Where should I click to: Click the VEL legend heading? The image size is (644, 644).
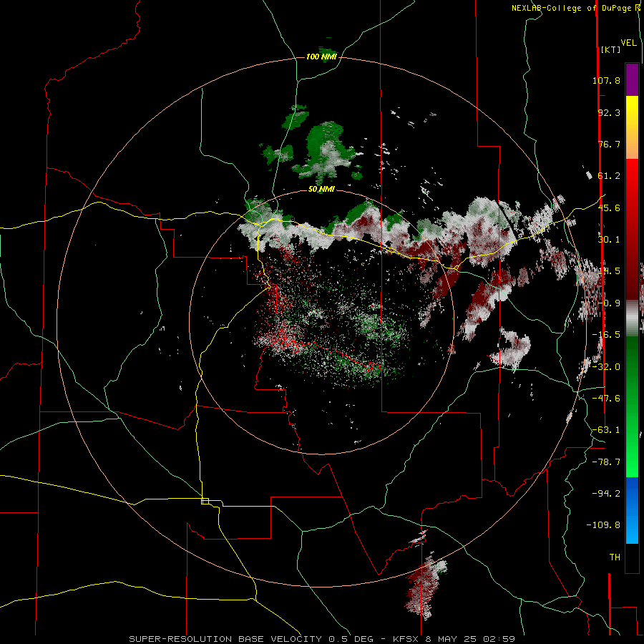pos(628,43)
